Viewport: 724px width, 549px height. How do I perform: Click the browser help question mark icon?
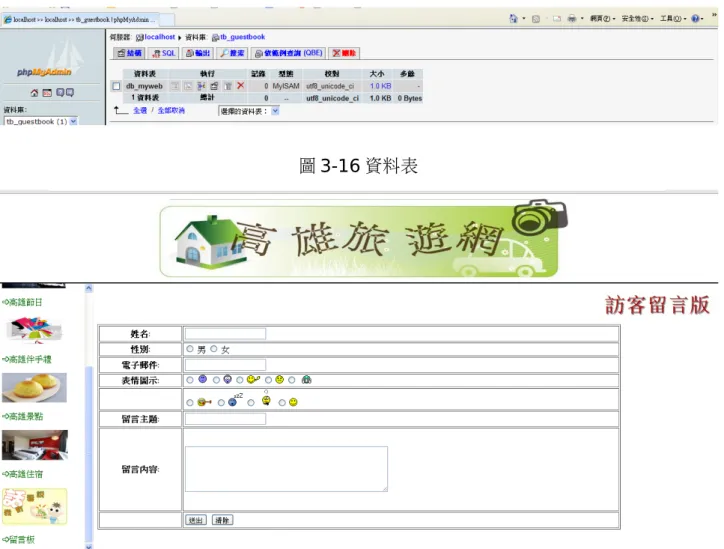695,19
